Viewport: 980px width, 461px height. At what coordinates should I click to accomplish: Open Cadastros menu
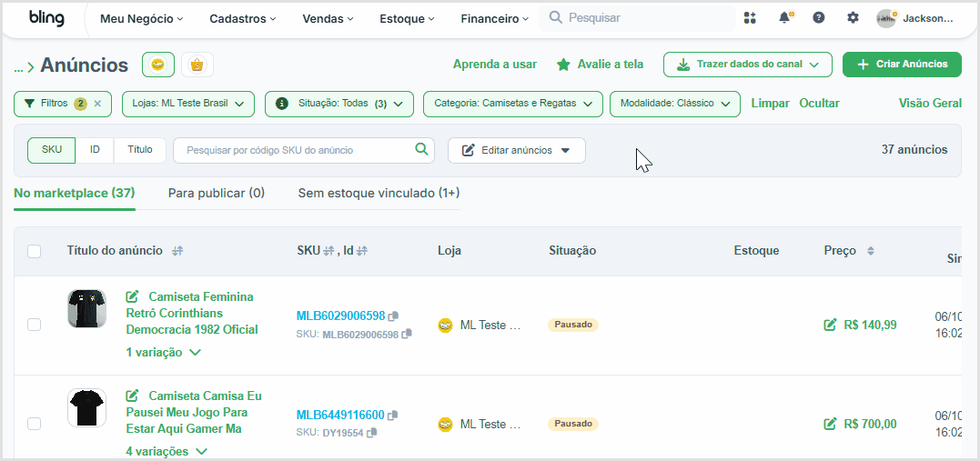[243, 19]
